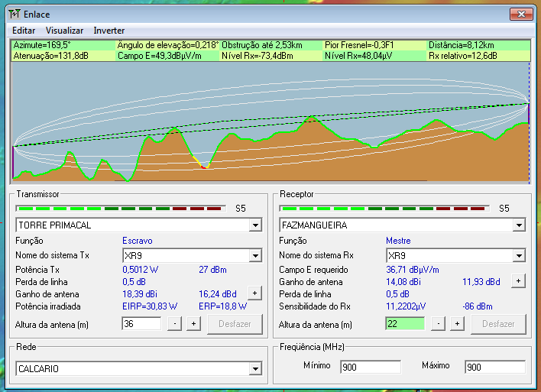Viewport: 541px width, 392px height.
Task: Click transmitter antenna height field showing 36
Action: (x=141, y=324)
